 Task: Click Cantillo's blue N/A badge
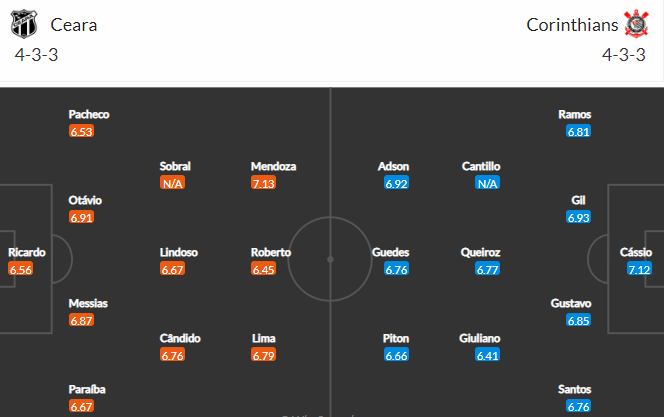tap(487, 183)
